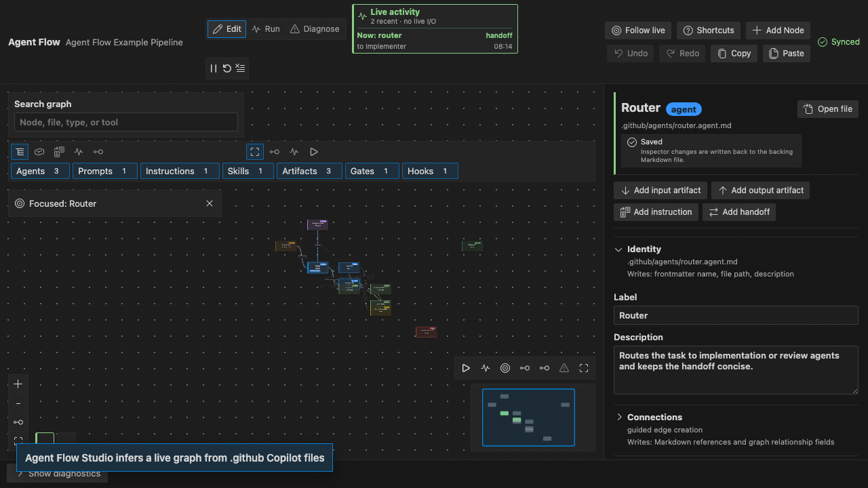Click Add output artifact
The image size is (868, 488).
click(760, 190)
